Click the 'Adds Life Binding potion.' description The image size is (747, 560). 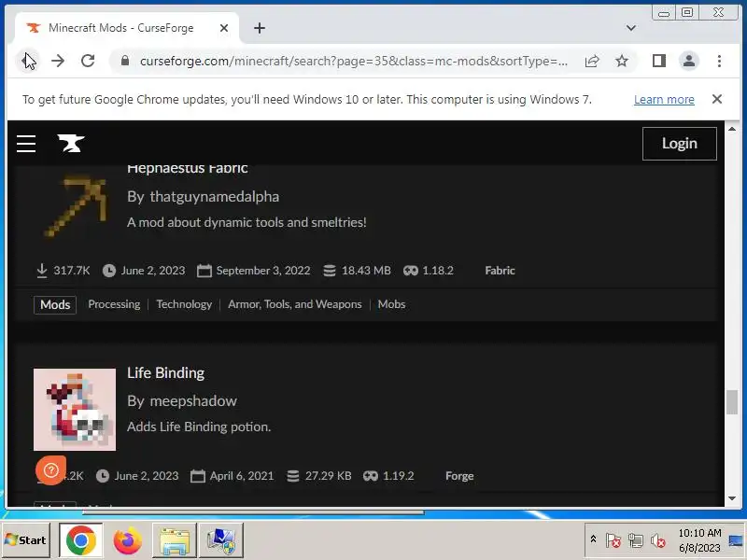coord(199,427)
